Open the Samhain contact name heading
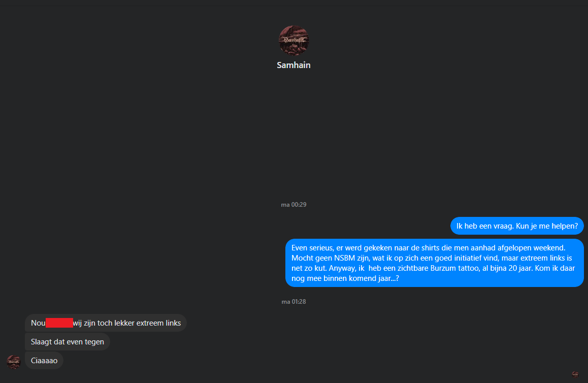The image size is (588, 383). [293, 65]
